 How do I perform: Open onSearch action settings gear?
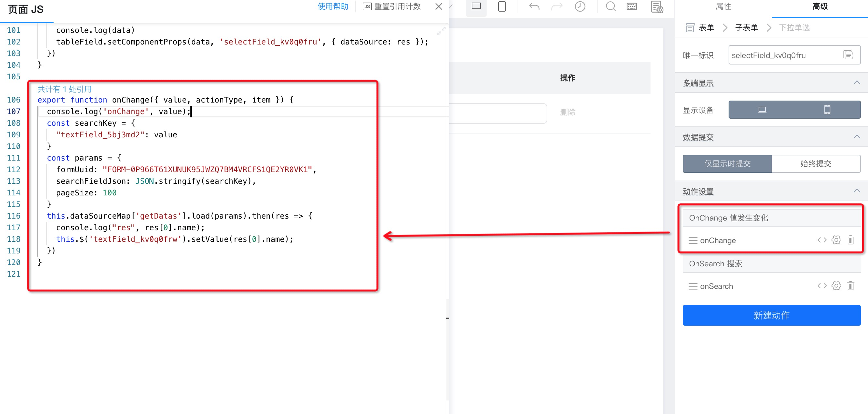coord(836,286)
